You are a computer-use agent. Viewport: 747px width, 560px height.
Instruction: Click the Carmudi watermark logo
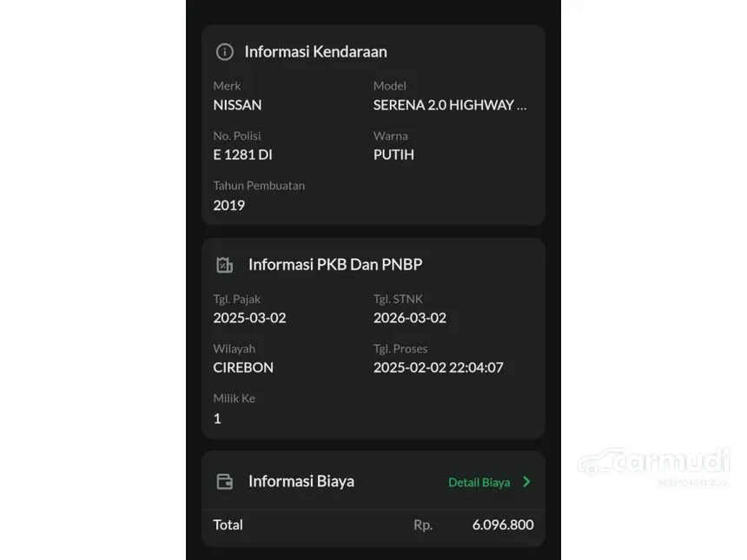click(x=653, y=465)
